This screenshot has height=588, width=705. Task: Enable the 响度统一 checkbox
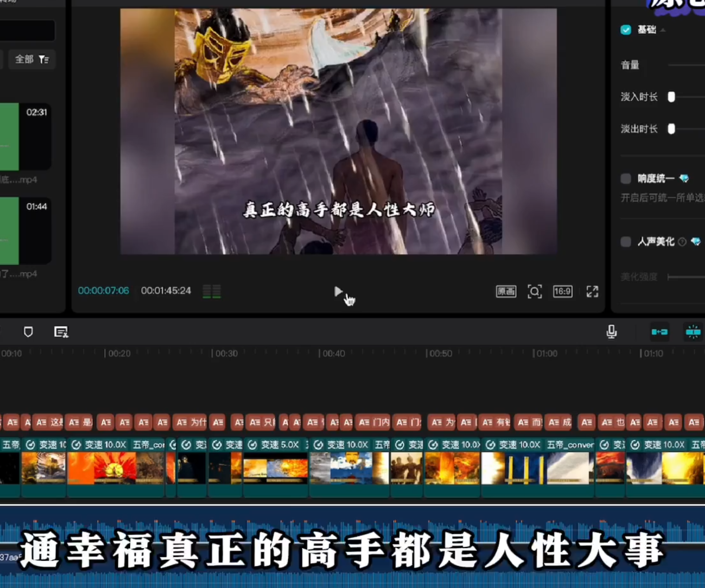click(626, 178)
